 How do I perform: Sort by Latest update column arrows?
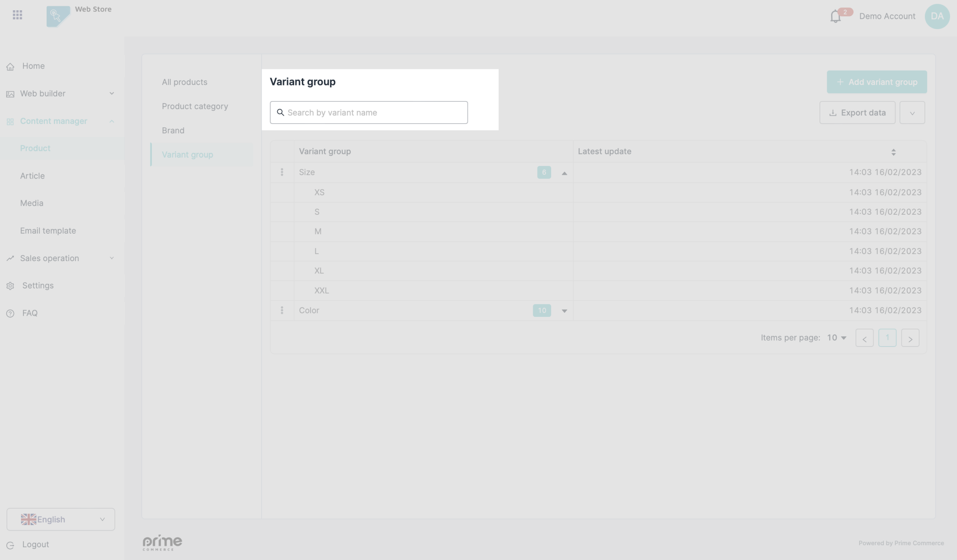pos(893,152)
